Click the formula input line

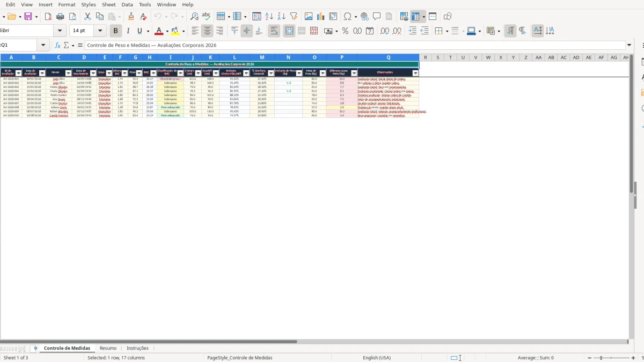point(356,46)
